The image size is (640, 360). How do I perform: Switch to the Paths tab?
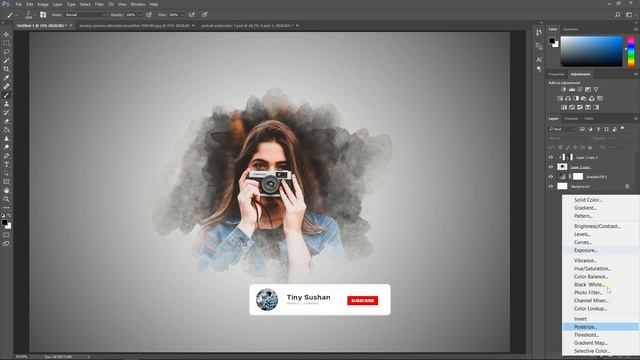click(x=589, y=119)
